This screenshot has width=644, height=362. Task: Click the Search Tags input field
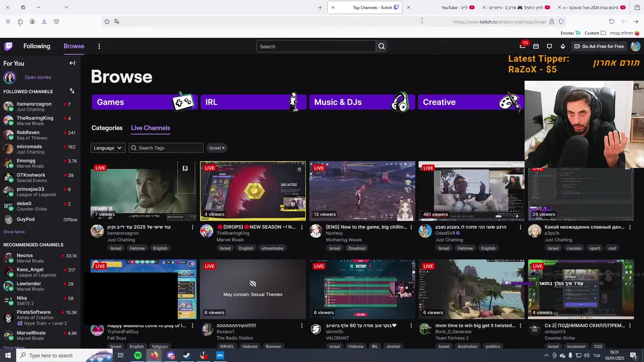[x=166, y=148]
